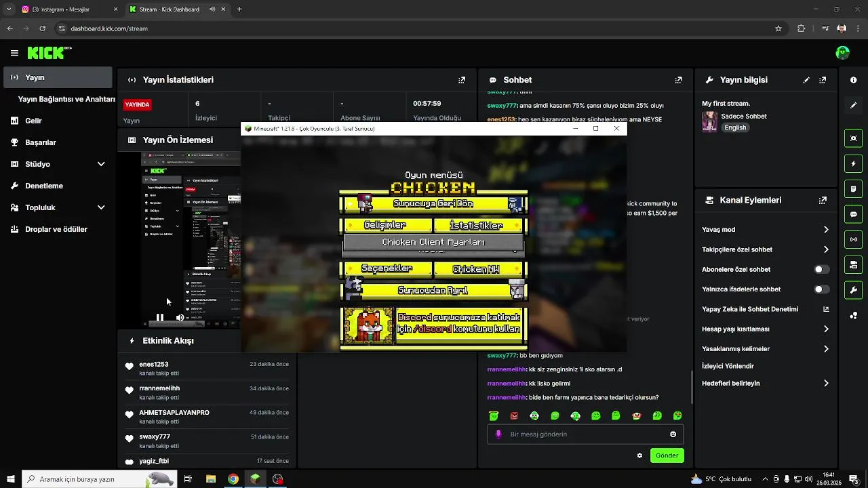The width and height of the screenshot is (868, 488).
Task: Open the Windows Start menu
Action: [x=10, y=479]
